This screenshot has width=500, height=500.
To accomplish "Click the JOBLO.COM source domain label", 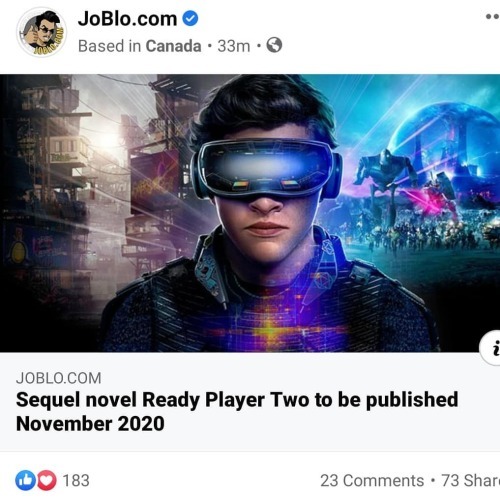I will (x=59, y=378).
